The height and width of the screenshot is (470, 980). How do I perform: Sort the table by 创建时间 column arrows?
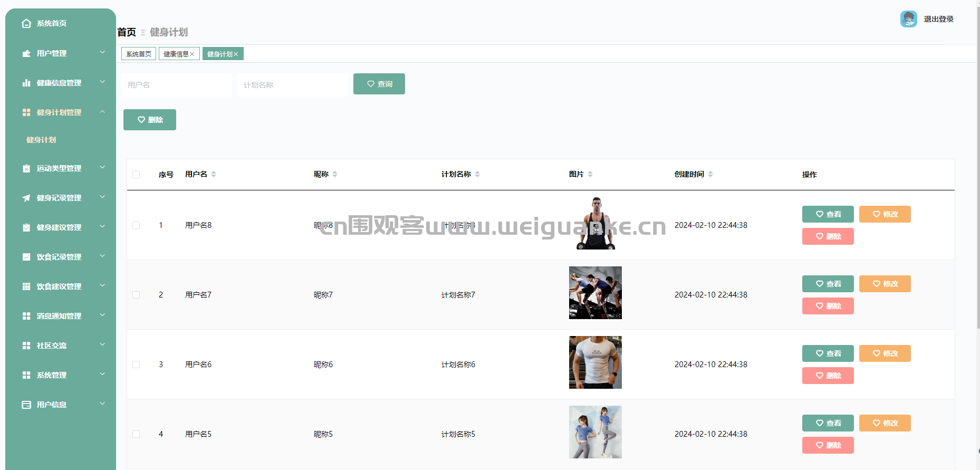pyautogui.click(x=710, y=174)
